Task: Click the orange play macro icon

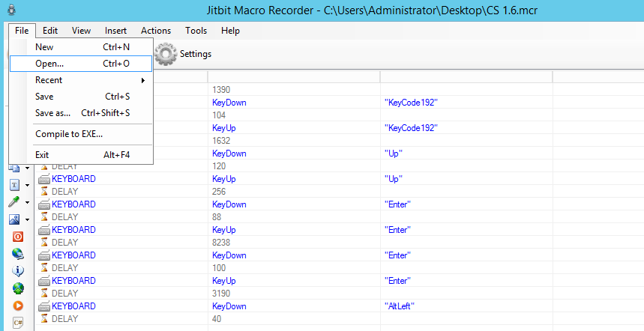Action: pos(18,306)
